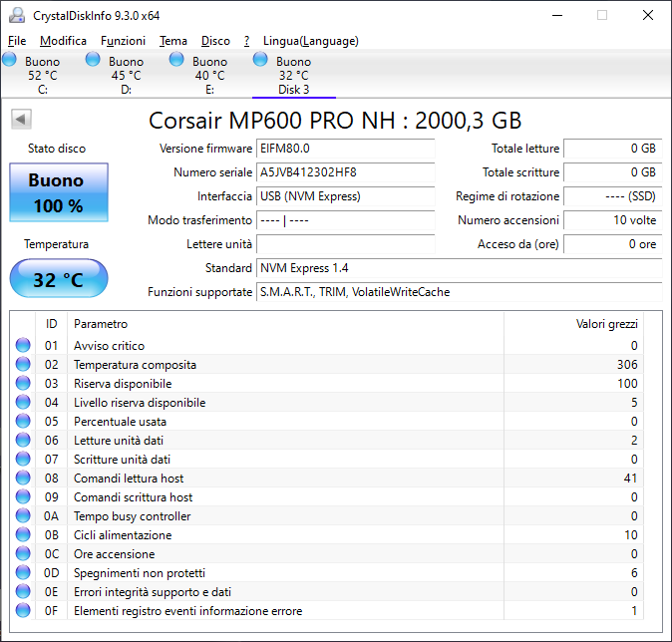Click the status orb for Errori integrità supporto

click(23, 591)
